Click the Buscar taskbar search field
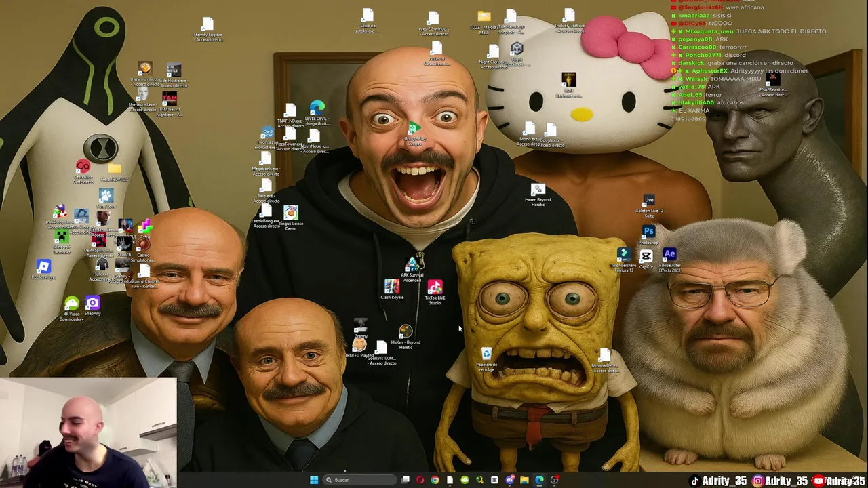 pos(359,480)
